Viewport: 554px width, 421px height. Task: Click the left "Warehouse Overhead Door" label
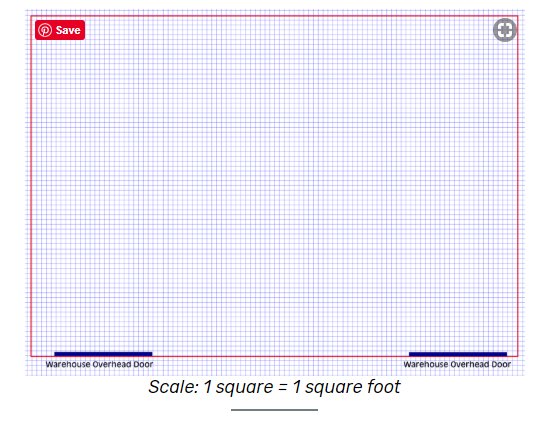tap(99, 364)
